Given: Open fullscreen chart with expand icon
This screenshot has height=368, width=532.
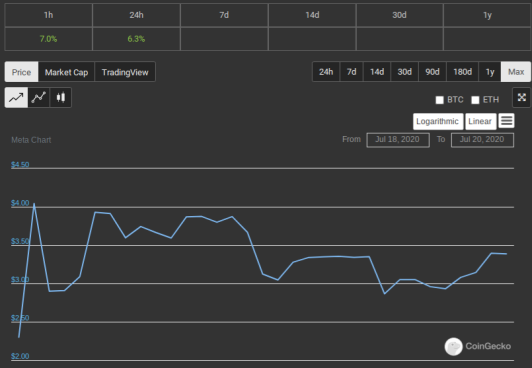Looking at the screenshot, I should (521, 98).
